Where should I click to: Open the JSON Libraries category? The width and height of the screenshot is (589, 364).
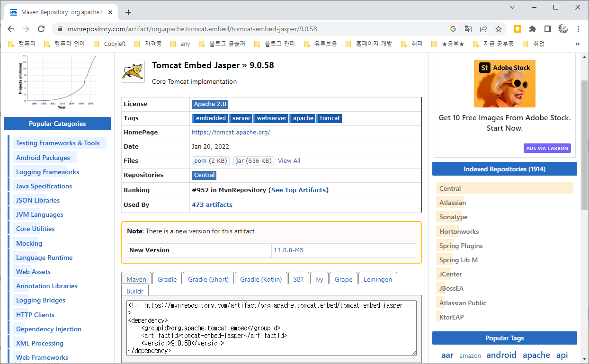pos(38,200)
